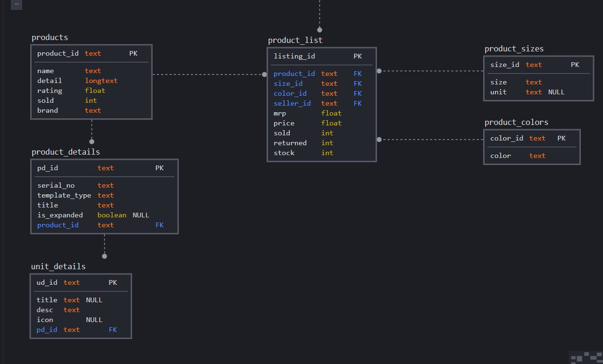Click the brand field in products table

coord(48,110)
